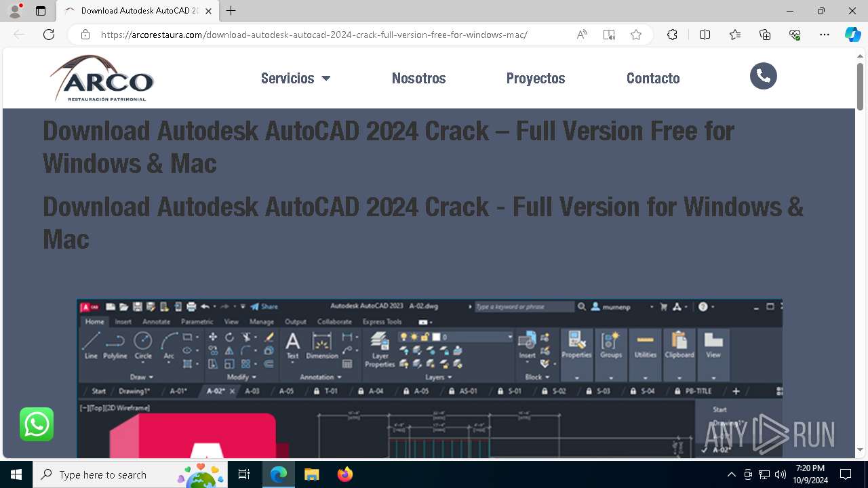Open Browser essentials heart icon
868x488 pixels.
click(x=795, y=35)
